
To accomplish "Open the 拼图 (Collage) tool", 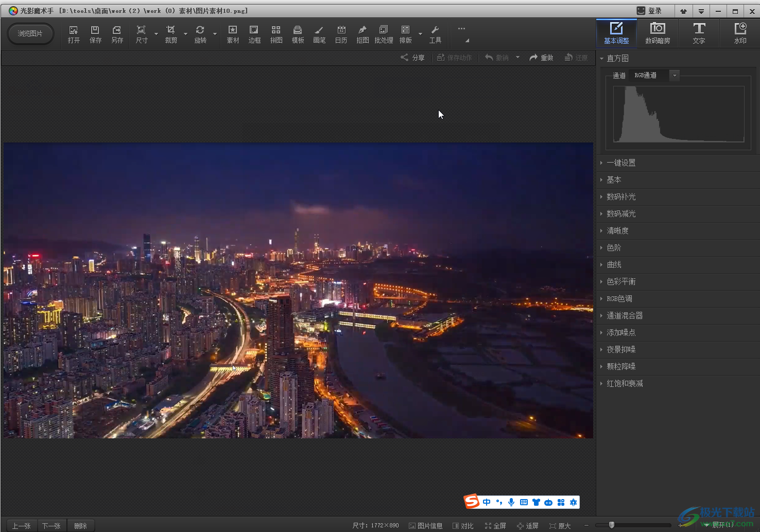I will 276,34.
